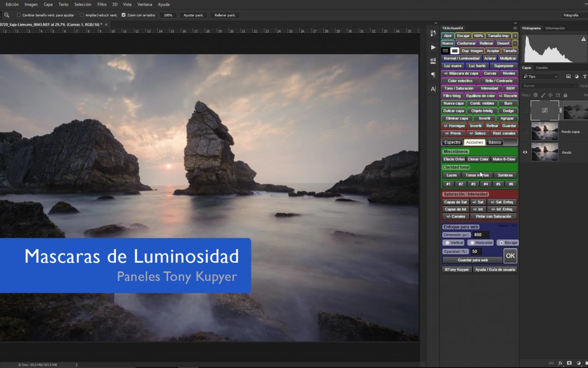
Task: Select the Curves adjustment layer thumbnail
Action: click(x=544, y=110)
